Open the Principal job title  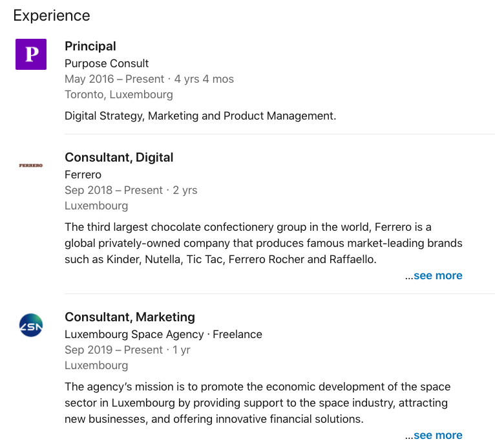point(90,47)
